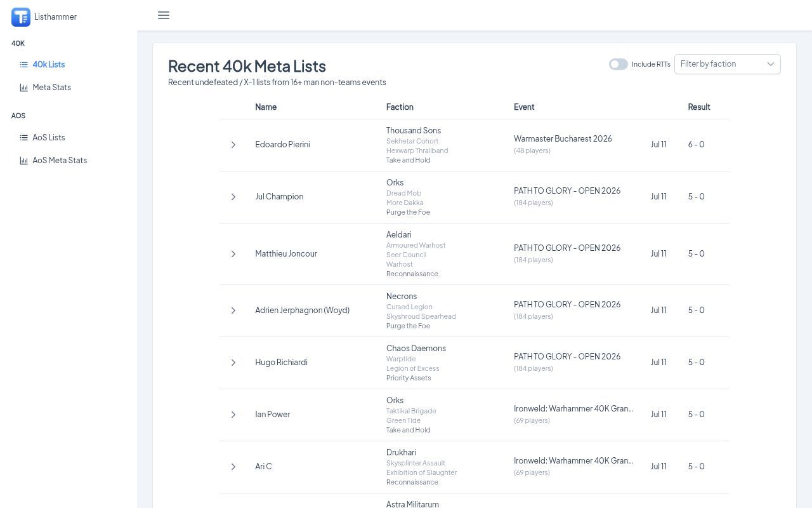
Task: Click the Recent 40k Meta Lists heading
Action: pyautogui.click(x=247, y=66)
